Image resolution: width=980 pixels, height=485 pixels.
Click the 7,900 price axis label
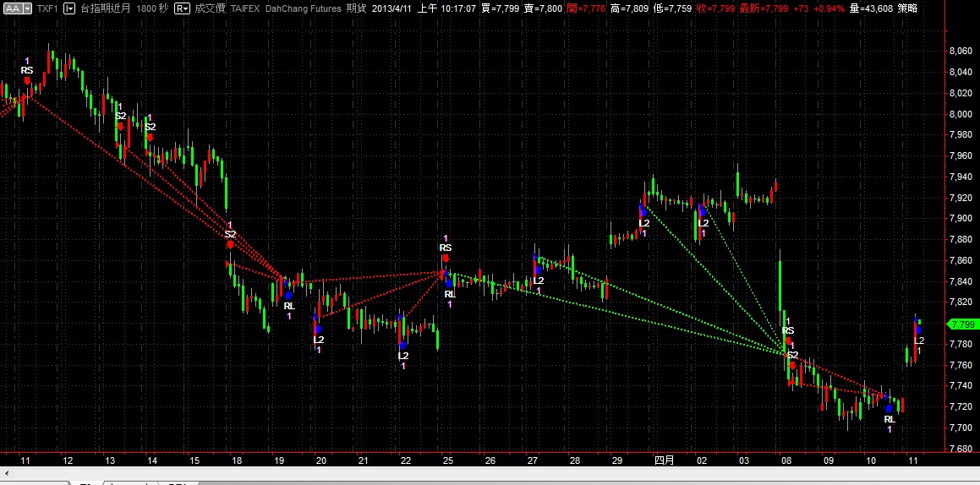click(961, 219)
